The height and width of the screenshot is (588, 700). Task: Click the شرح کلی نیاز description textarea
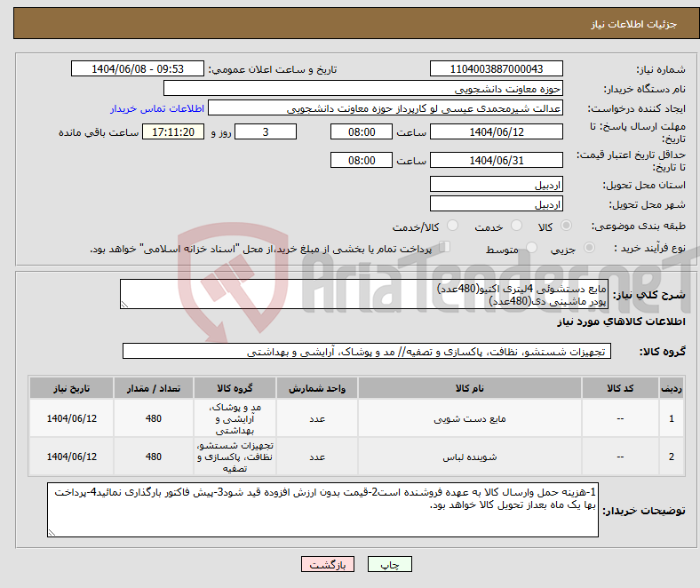[363, 294]
